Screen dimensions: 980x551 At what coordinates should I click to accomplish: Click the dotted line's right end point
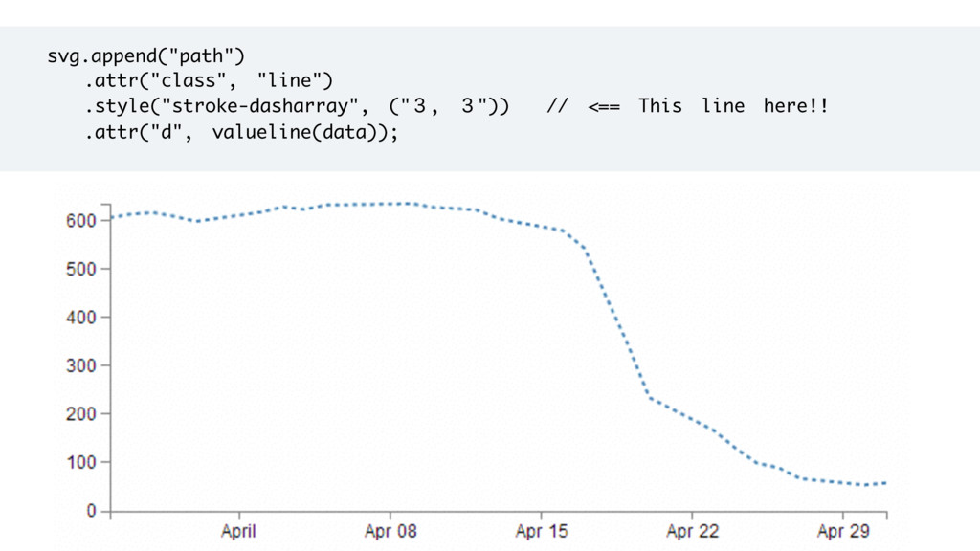(x=885, y=483)
